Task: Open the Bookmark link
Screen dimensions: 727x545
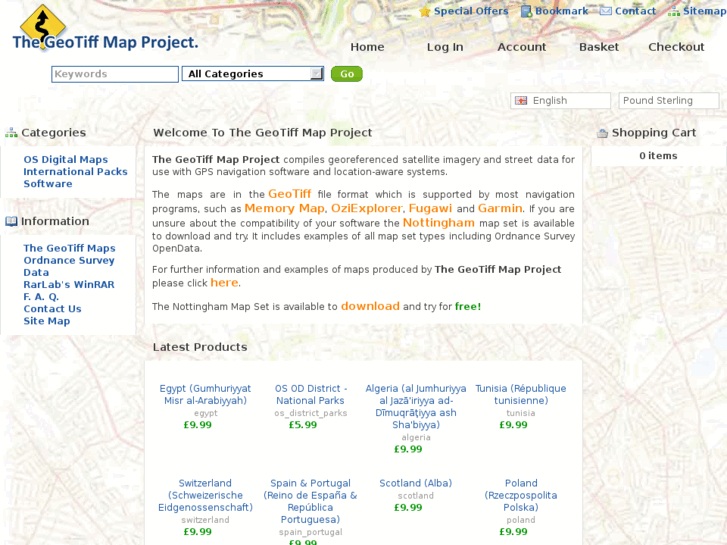Action: click(561, 11)
